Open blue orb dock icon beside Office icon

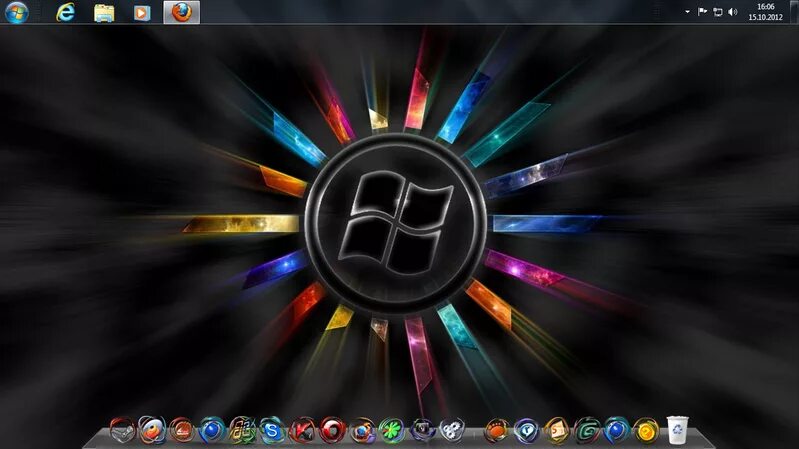(212, 431)
